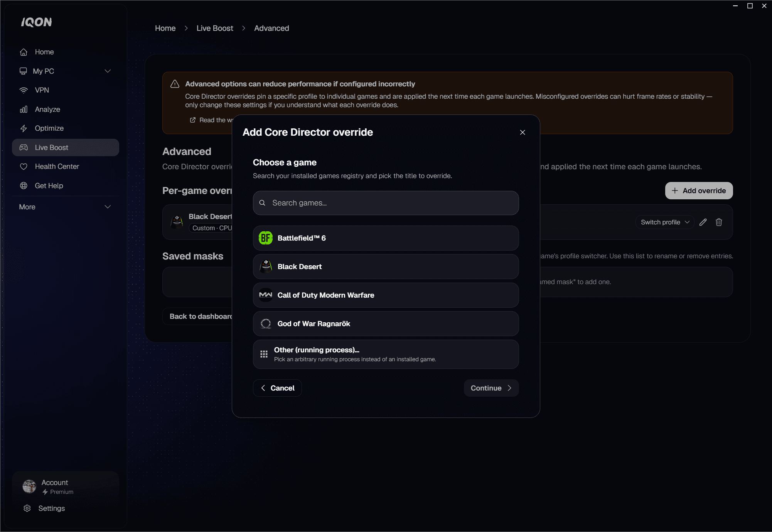The width and height of the screenshot is (772, 532).
Task: Select the God of War Ragnarök icon
Action: (x=265, y=323)
